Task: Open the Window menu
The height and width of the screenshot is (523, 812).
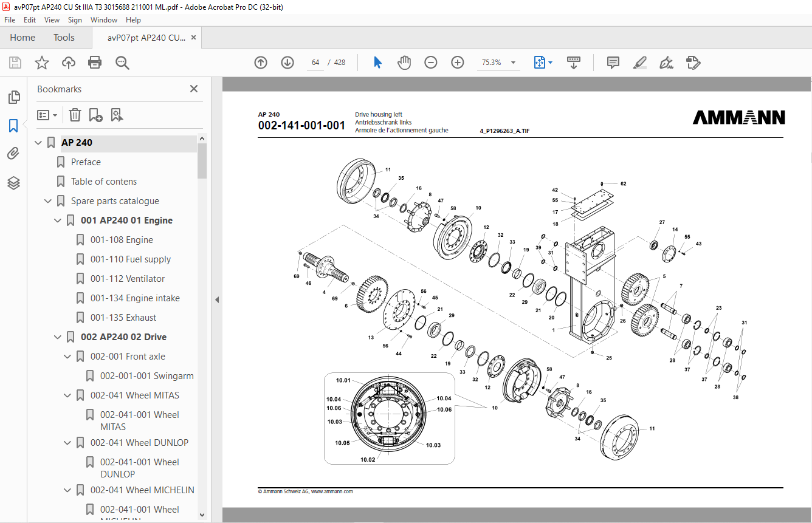Action: (x=104, y=20)
